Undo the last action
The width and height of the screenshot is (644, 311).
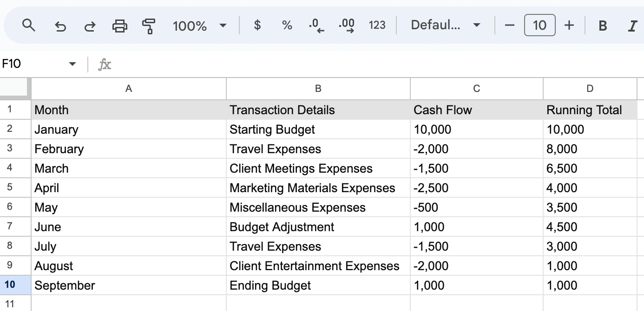(x=60, y=26)
